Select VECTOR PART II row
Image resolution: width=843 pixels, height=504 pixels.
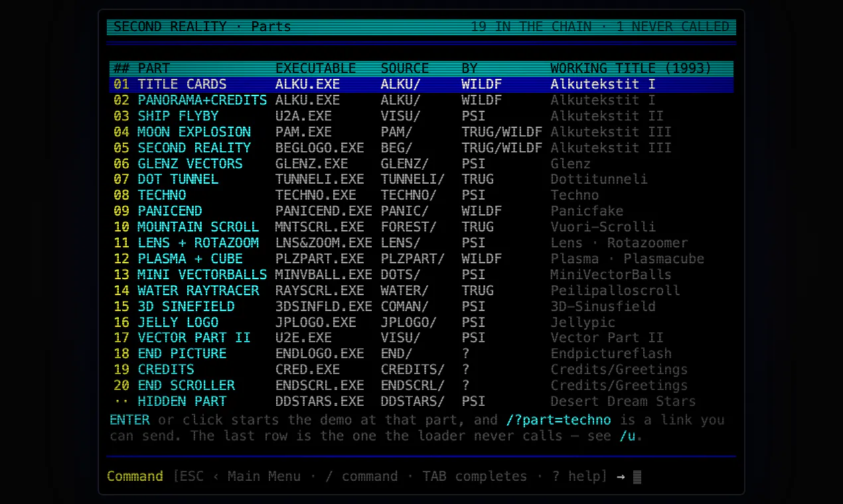point(421,338)
